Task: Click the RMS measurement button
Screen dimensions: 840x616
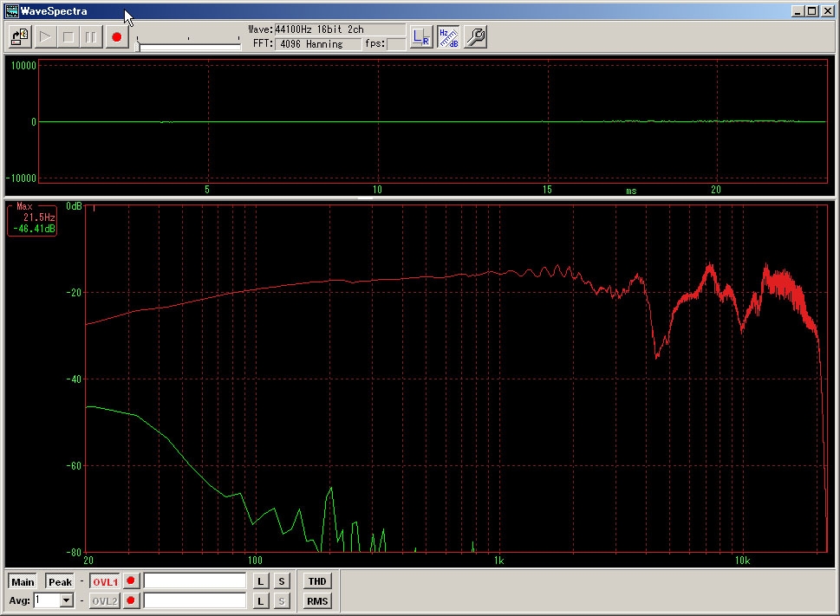Action: pos(317,600)
